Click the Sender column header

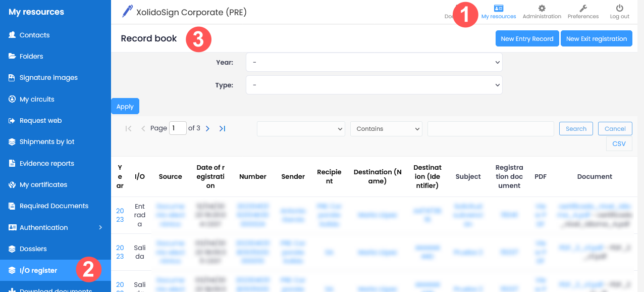293,177
